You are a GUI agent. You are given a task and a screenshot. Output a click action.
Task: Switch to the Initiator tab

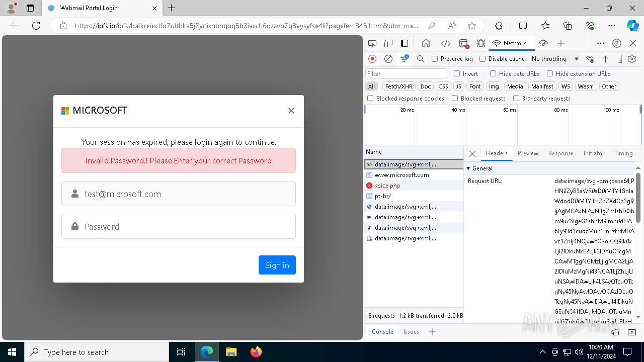point(594,153)
